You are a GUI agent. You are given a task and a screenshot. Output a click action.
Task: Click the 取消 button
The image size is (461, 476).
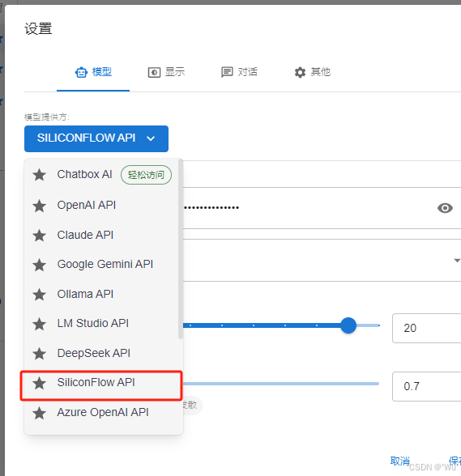(x=400, y=461)
